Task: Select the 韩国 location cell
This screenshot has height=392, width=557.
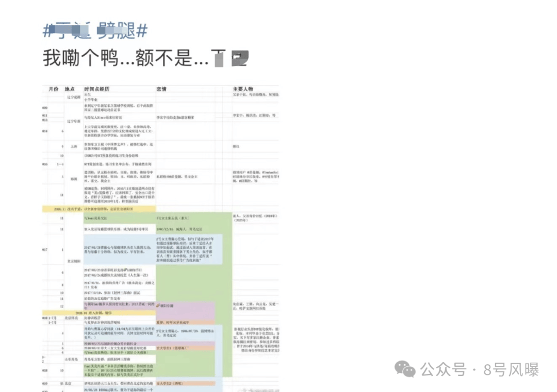Action: [73, 178]
